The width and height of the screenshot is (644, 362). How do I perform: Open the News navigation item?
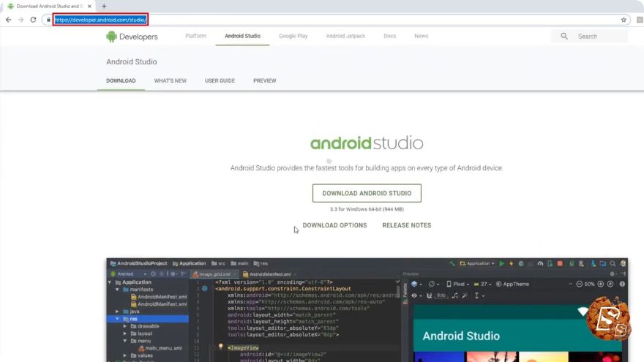(x=421, y=36)
